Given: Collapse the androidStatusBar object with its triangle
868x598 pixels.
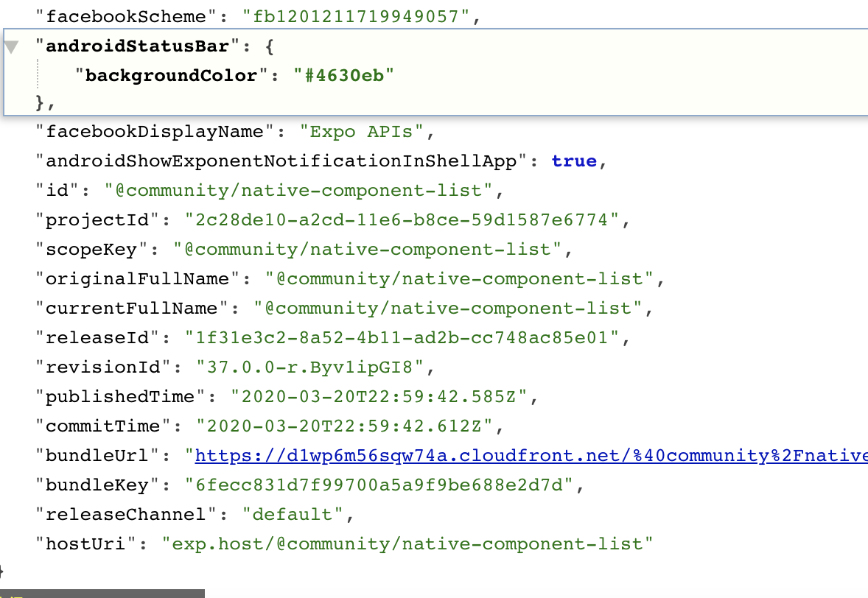Looking at the screenshot, I should point(11,48).
